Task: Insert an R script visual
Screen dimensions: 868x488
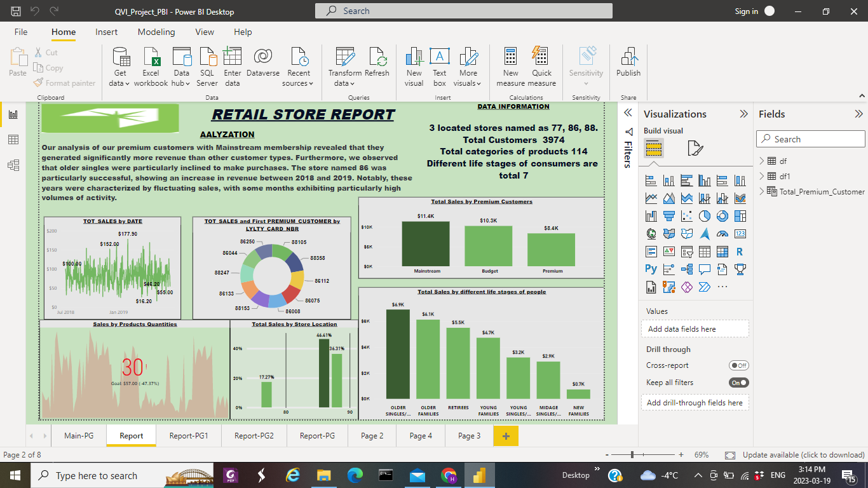Action: 740,252
